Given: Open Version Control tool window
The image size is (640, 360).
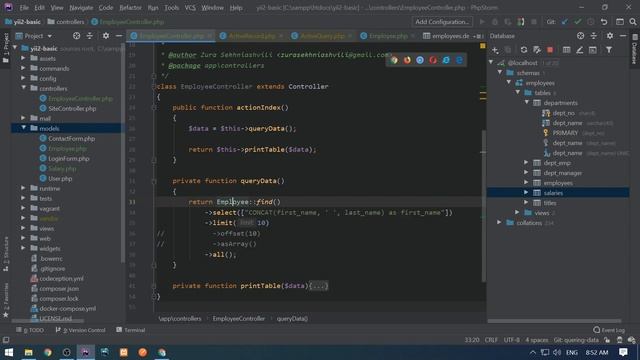Looking at the screenshot, I should click(80, 330).
